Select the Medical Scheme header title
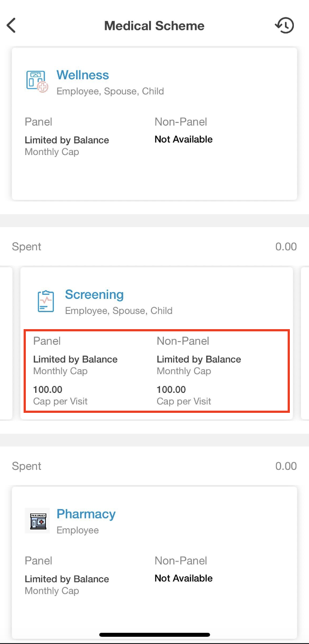Screen dimensions: 309x644 tap(154, 26)
